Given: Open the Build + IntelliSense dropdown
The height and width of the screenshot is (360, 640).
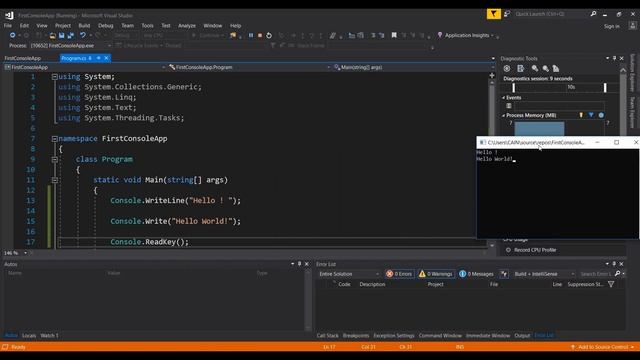Looking at the screenshot, I should tap(544, 274).
